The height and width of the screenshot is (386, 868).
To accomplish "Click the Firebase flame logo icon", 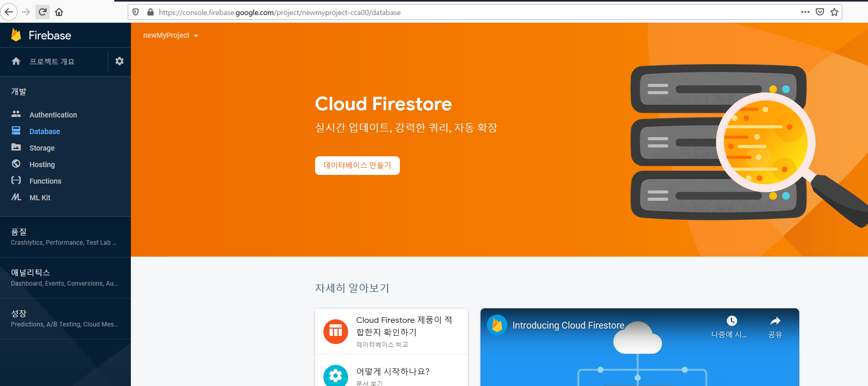I will click(16, 35).
